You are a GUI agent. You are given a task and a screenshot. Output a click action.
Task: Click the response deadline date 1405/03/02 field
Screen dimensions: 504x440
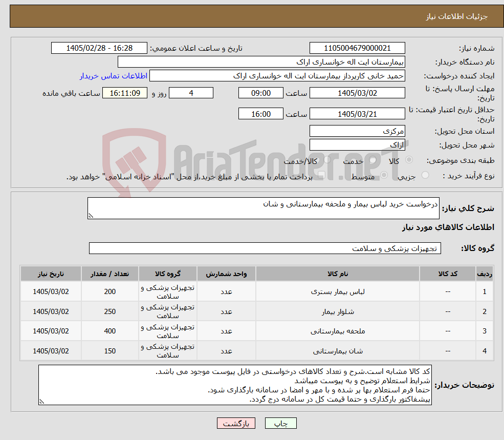[x=357, y=93]
